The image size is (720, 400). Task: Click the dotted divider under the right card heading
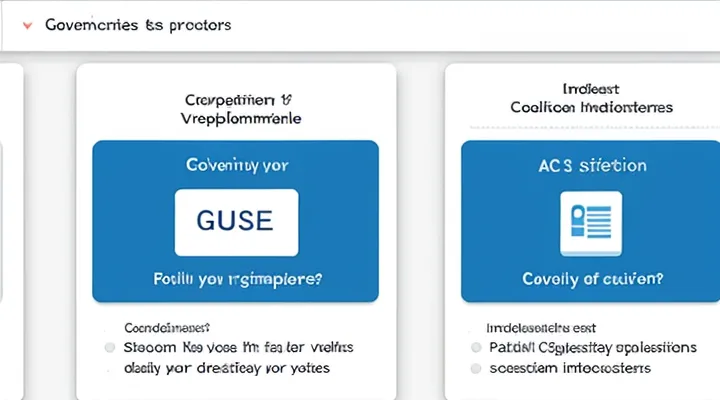[590, 127]
